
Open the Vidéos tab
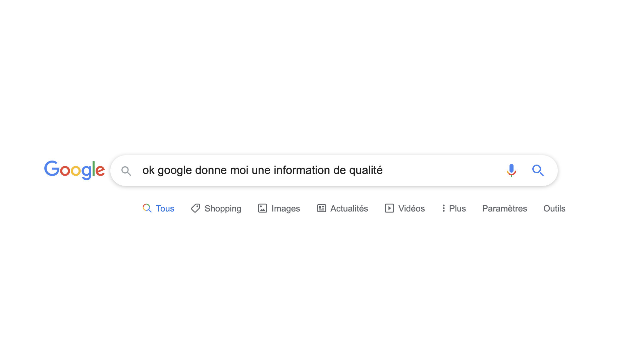tap(405, 208)
